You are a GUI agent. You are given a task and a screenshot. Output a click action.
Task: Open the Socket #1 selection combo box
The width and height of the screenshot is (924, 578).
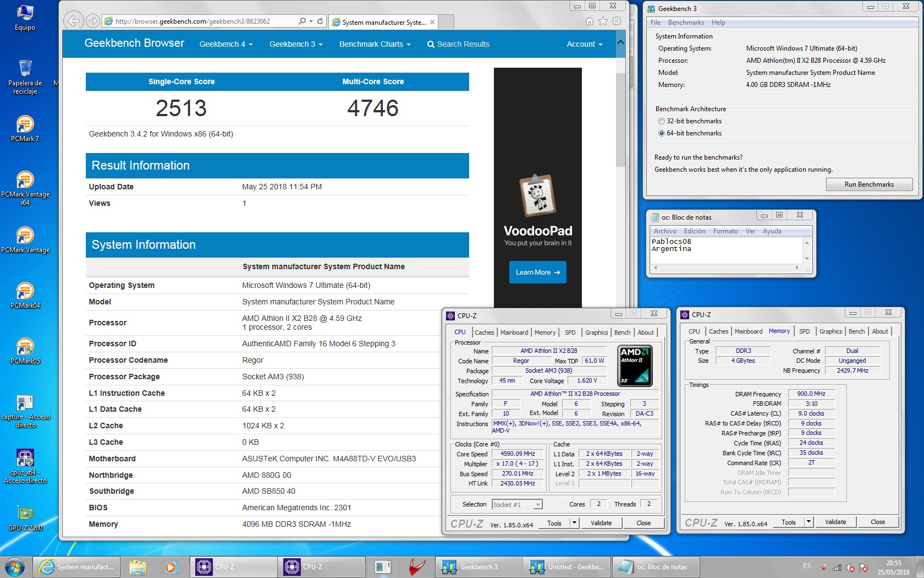tap(517, 504)
